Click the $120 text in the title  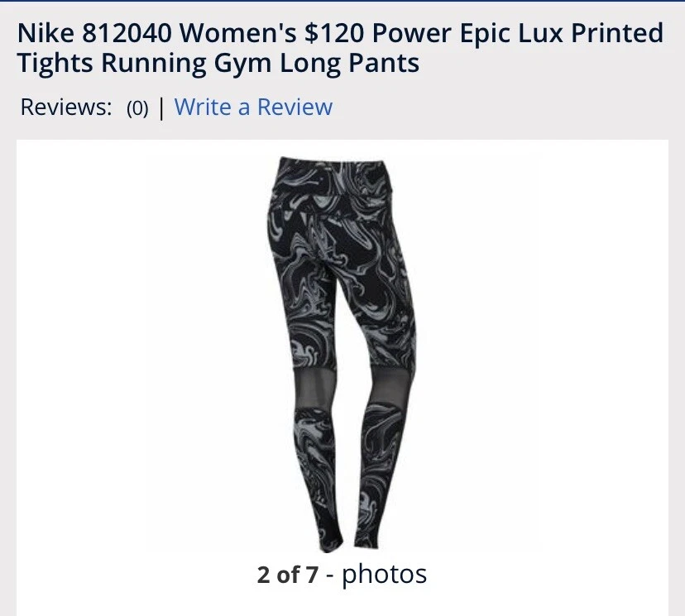coord(333,33)
